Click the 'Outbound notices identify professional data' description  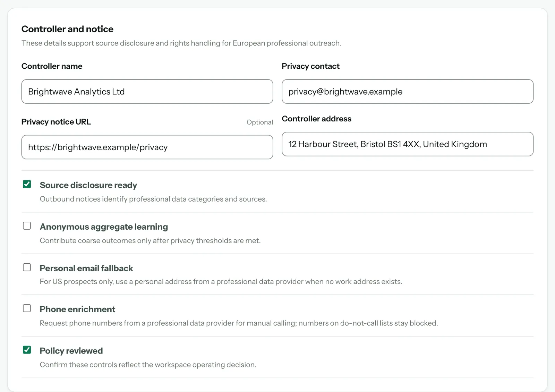pos(153,199)
